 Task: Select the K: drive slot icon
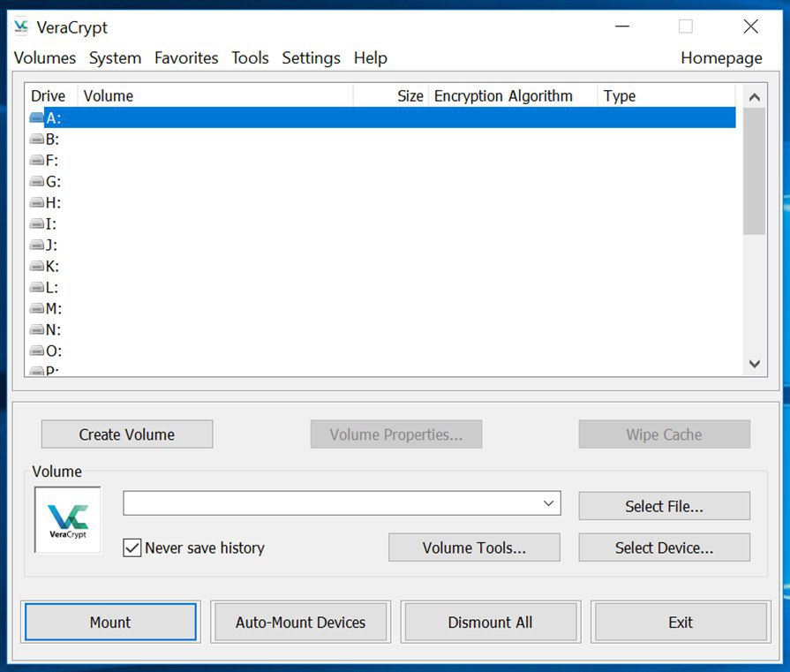[x=36, y=266]
